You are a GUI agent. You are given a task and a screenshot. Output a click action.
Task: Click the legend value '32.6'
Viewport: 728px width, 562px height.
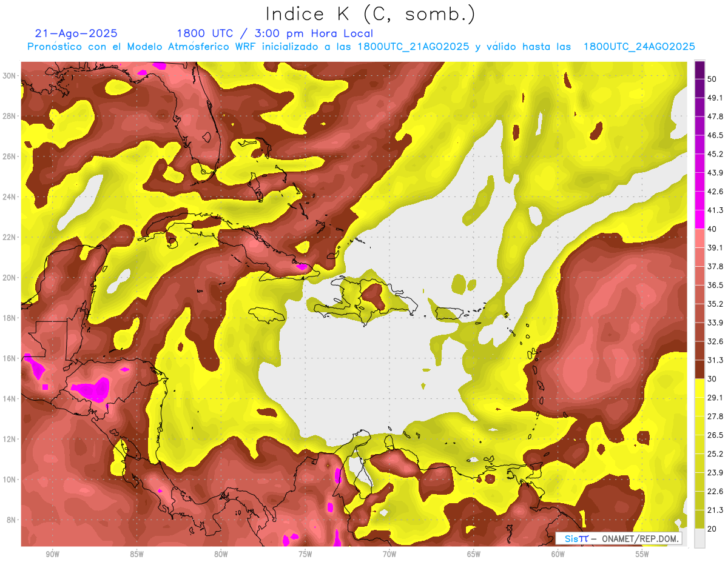pos(715,341)
